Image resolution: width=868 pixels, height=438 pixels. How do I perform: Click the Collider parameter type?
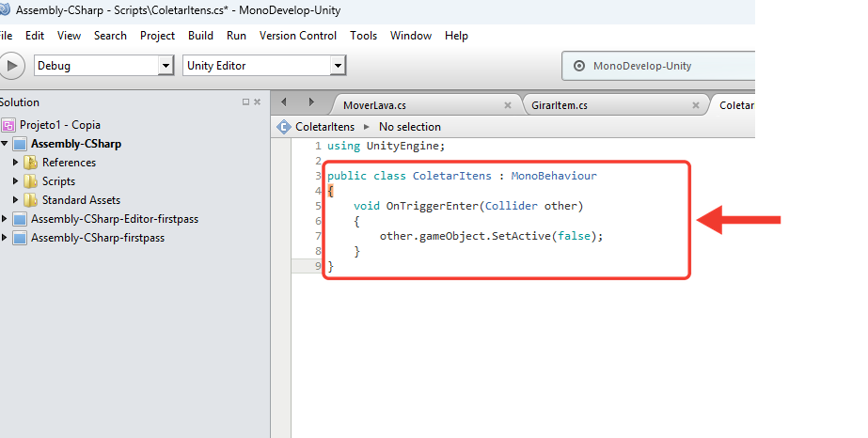(x=512, y=206)
